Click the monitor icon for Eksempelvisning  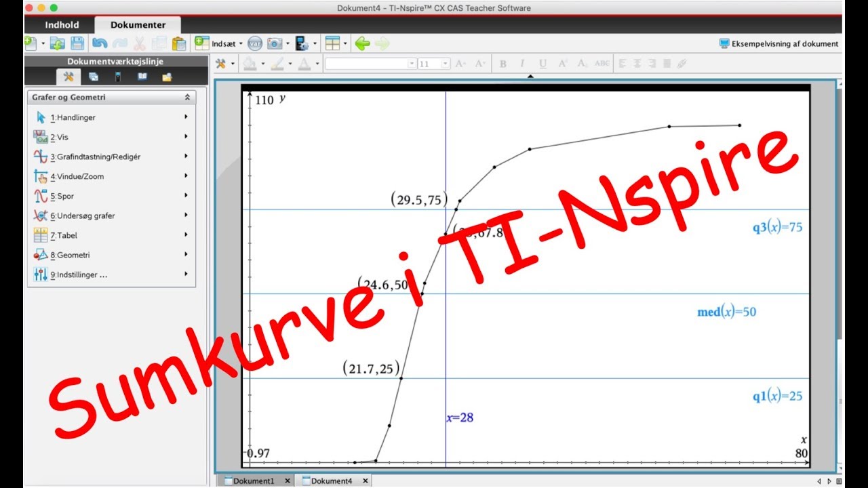724,43
